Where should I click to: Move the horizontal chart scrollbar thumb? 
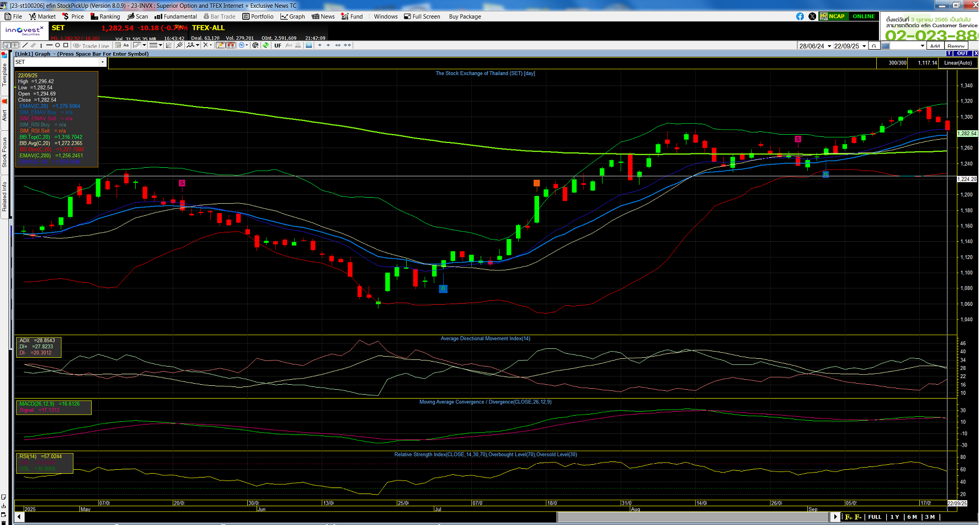click(693, 517)
